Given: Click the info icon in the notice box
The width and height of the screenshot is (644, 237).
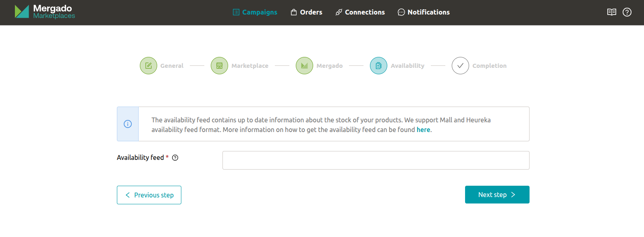Looking at the screenshot, I should [128, 124].
